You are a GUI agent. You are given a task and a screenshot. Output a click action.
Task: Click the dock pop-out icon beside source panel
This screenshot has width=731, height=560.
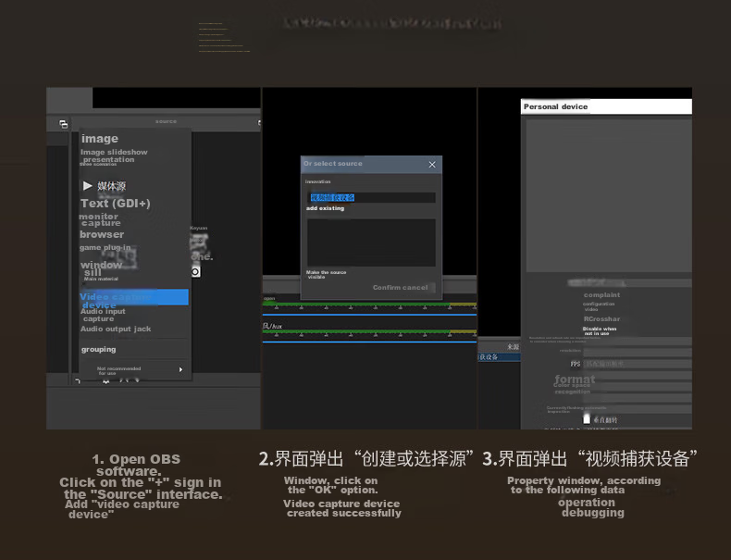(x=64, y=124)
